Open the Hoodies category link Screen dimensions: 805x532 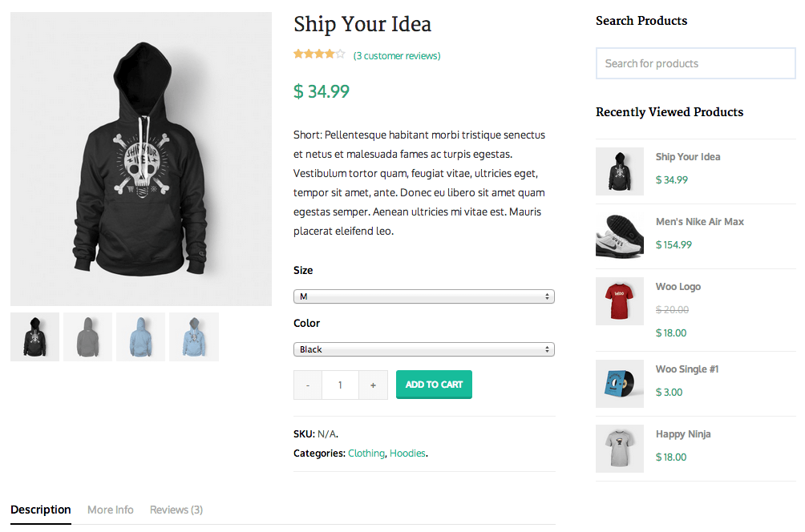coord(407,453)
